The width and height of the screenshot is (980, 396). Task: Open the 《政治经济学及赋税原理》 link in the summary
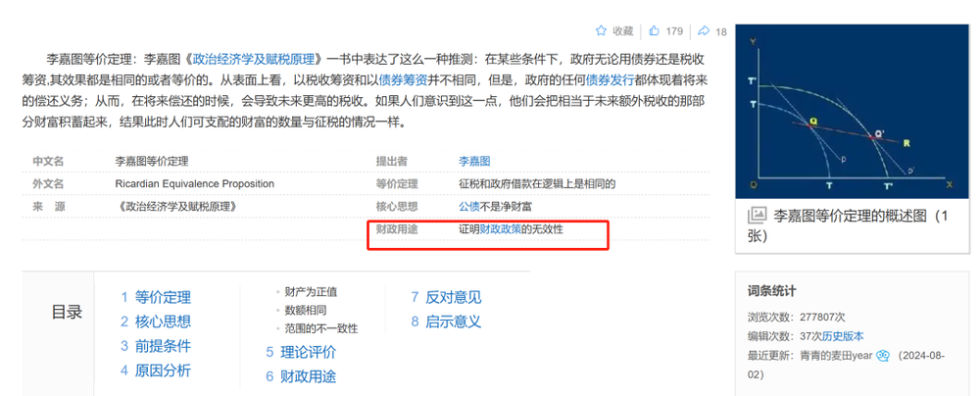pyautogui.click(x=263, y=59)
